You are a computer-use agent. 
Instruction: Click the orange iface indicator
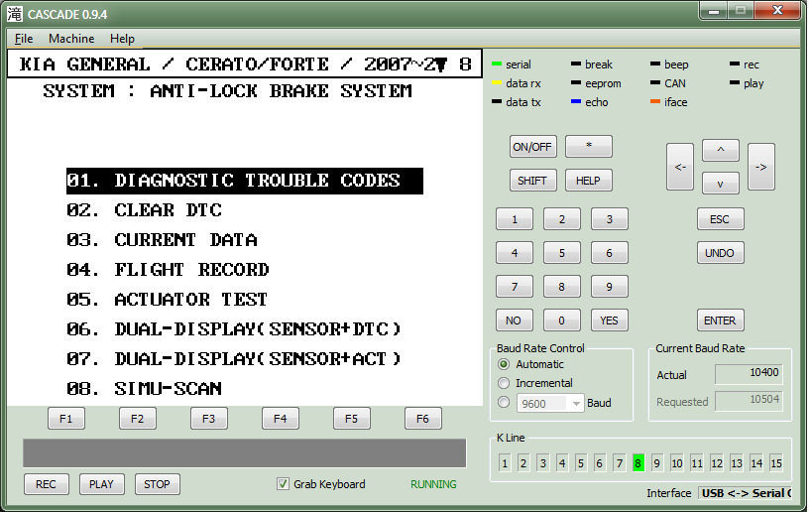click(x=655, y=101)
